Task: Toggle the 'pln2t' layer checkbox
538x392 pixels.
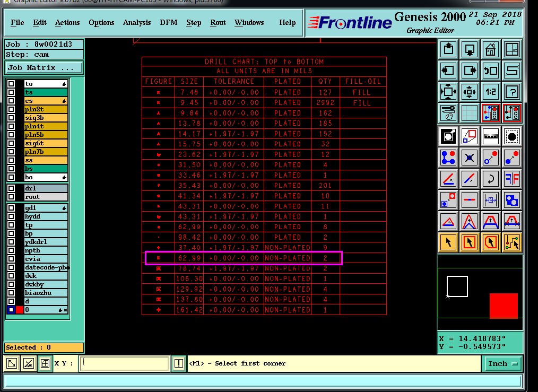Action: pos(11,109)
